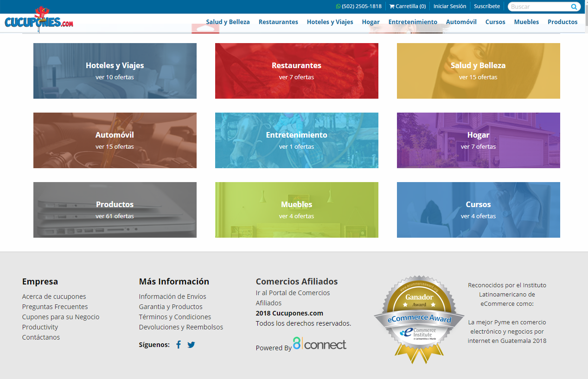This screenshot has width=588, height=379.
Task: Go to Muebles in top navigation
Action: click(526, 22)
